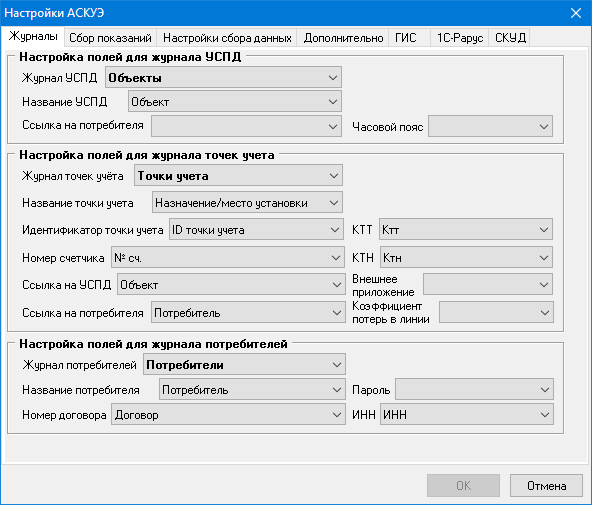This screenshot has width=592, height=505.
Task: Open the Журнал потребителей dropdown
Action: click(x=244, y=364)
